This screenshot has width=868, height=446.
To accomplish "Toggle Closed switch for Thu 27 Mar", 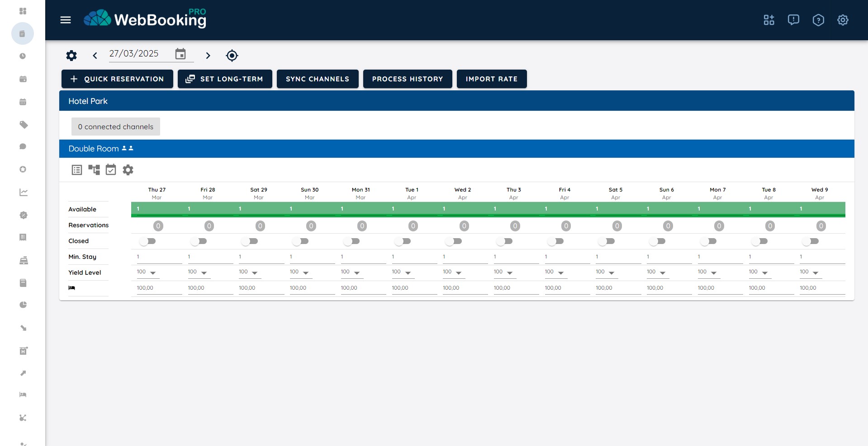I will point(148,241).
